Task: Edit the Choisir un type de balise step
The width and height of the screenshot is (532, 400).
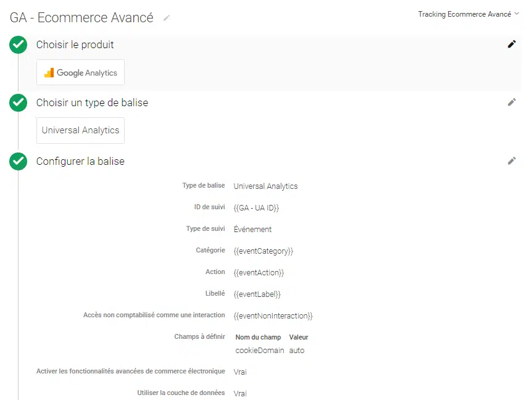Action: [x=511, y=102]
